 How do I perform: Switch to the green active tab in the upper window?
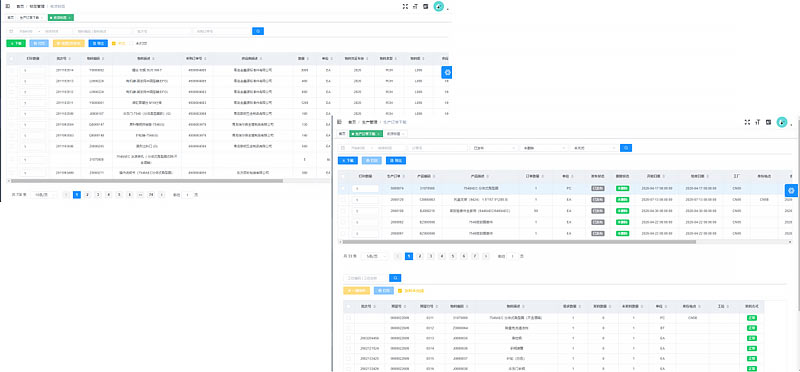pyautogui.click(x=61, y=17)
